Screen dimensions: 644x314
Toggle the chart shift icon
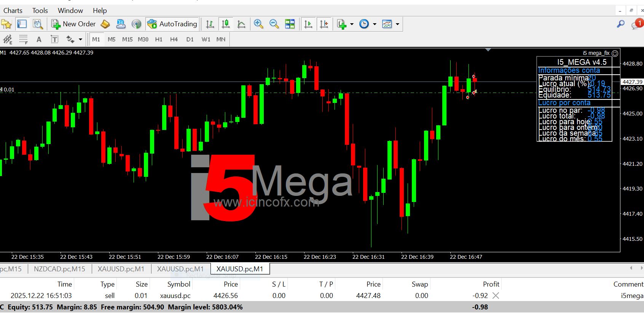tap(324, 24)
